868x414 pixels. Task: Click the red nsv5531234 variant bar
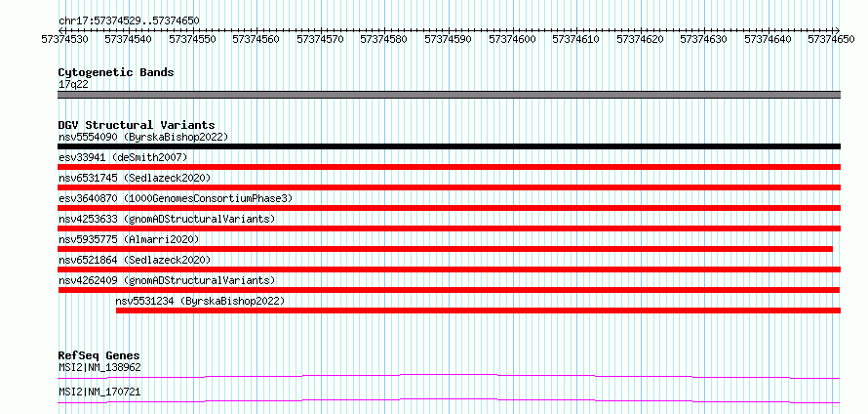pos(478,310)
